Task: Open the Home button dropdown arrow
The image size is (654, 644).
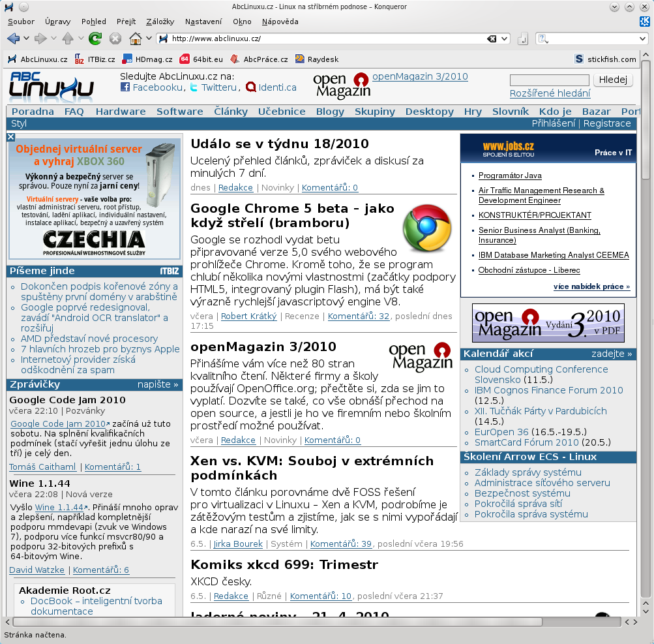Action: [x=149, y=38]
